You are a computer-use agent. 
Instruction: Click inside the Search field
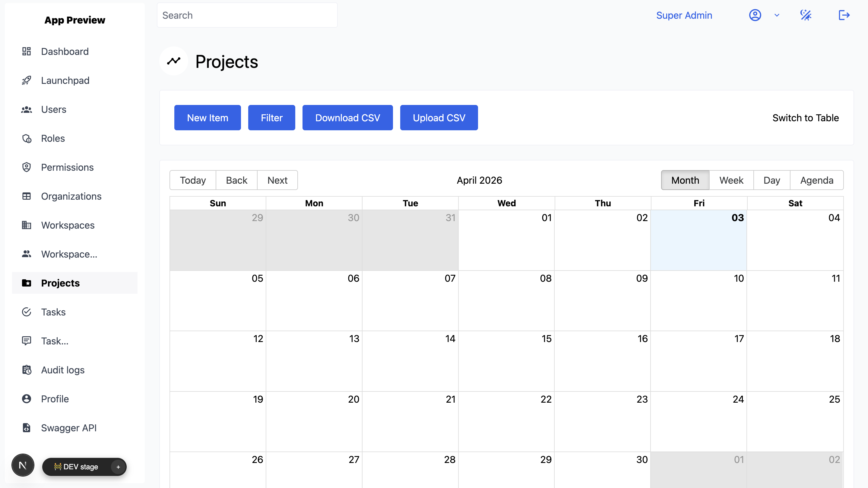[247, 15]
